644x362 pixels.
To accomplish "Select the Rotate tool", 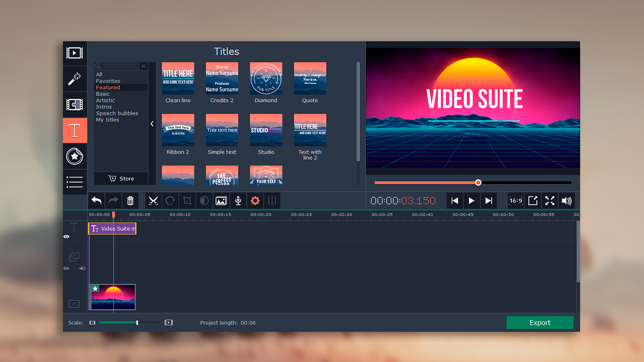I will (170, 201).
